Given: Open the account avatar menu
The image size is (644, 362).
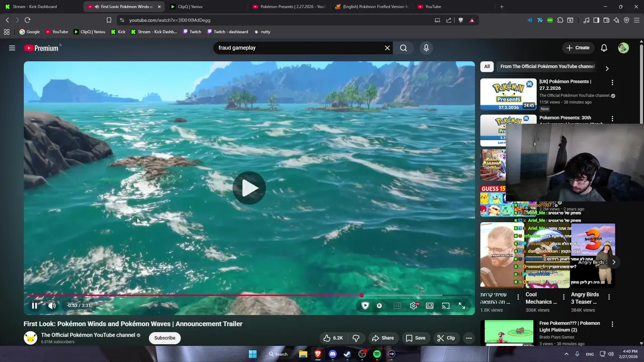Looking at the screenshot, I should (x=623, y=48).
